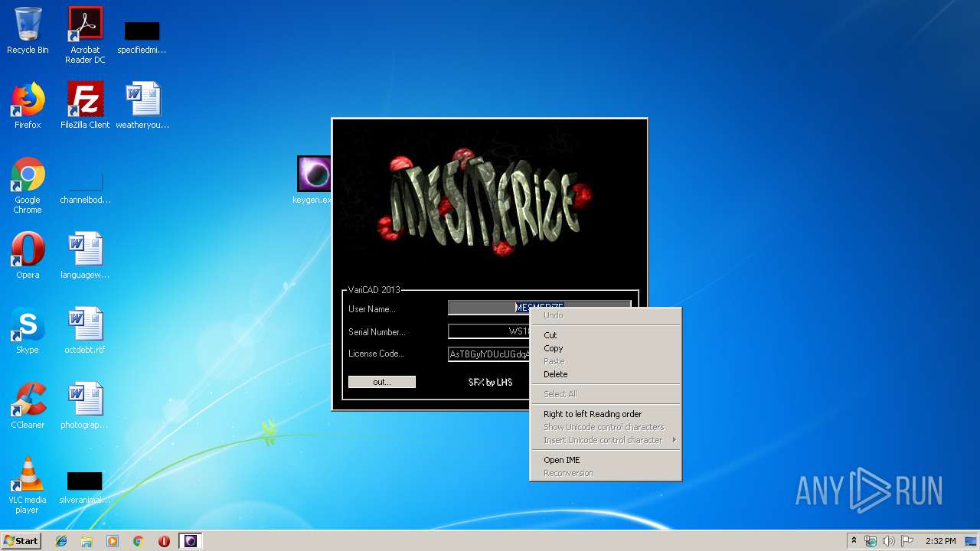Launch Google Chrome from desktop
Viewport: 980px width, 551px height.
tap(28, 185)
